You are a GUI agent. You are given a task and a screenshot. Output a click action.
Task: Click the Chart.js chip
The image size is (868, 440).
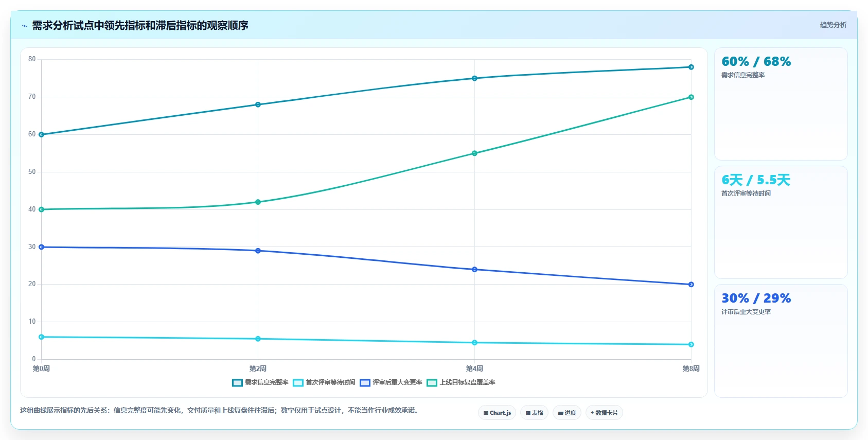pos(497,413)
